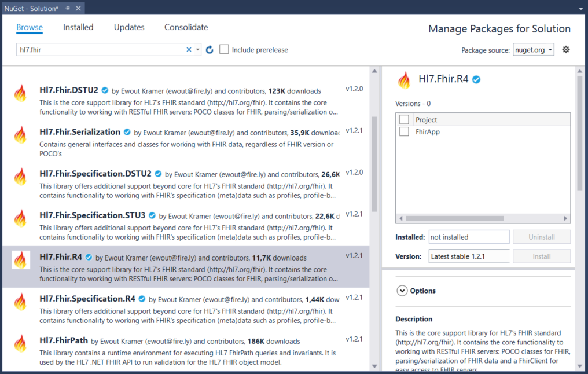The image size is (588, 374).
Task: Click the Hl7.Fhir.DSTU2 flame icon
Action: point(21,93)
